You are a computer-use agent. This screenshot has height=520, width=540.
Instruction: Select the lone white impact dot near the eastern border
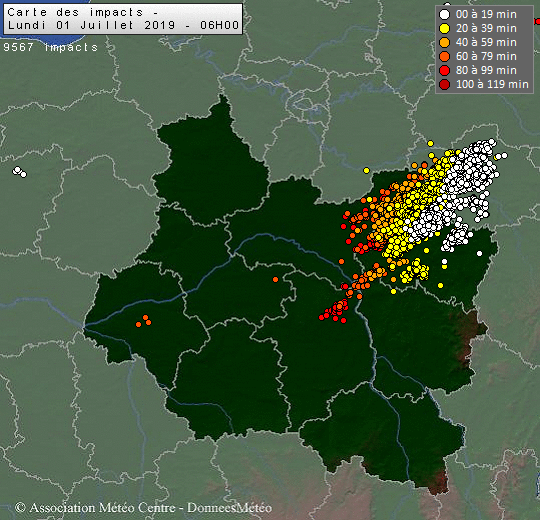pos(479,253)
